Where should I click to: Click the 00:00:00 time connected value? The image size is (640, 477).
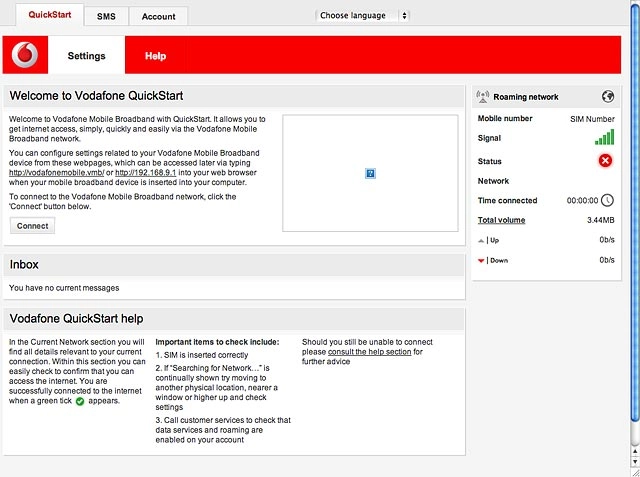[582, 200]
